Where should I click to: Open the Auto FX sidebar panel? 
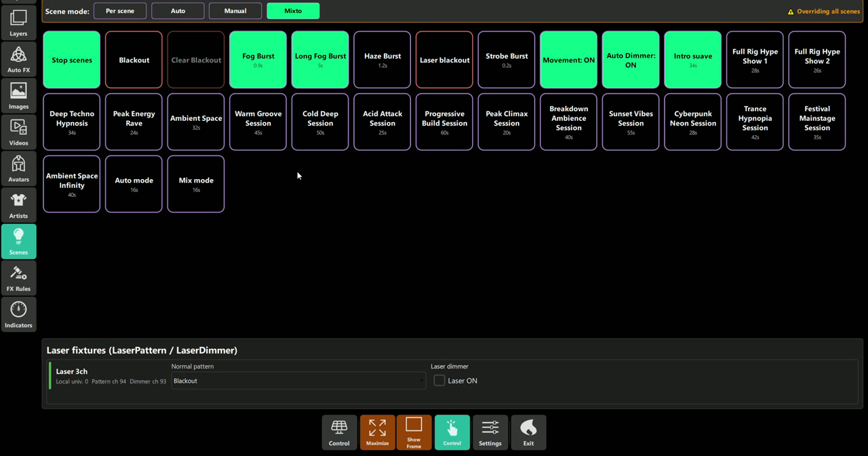click(18, 59)
